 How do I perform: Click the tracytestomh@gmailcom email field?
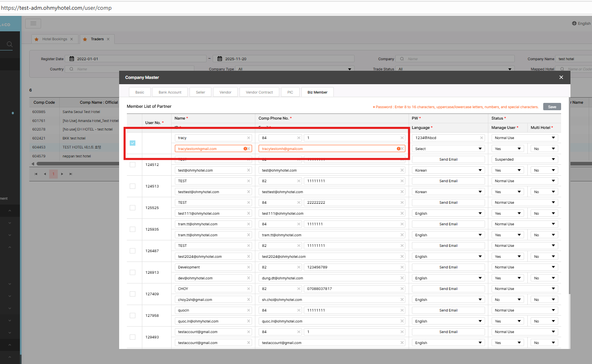pos(327,149)
